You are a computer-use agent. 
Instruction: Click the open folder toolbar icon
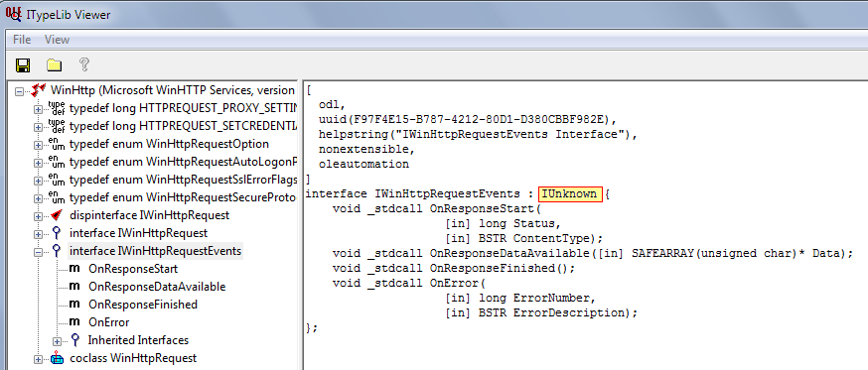pyautogui.click(x=54, y=65)
